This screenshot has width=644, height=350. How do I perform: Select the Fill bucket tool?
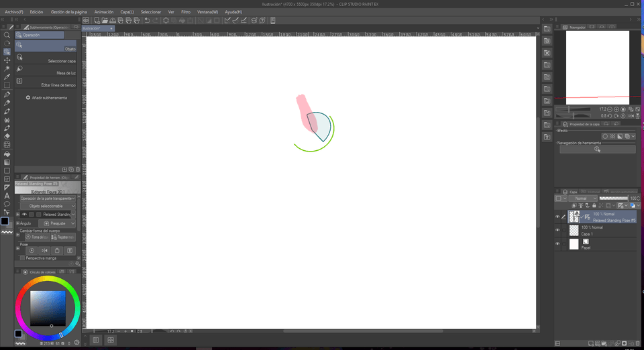[x=7, y=154]
